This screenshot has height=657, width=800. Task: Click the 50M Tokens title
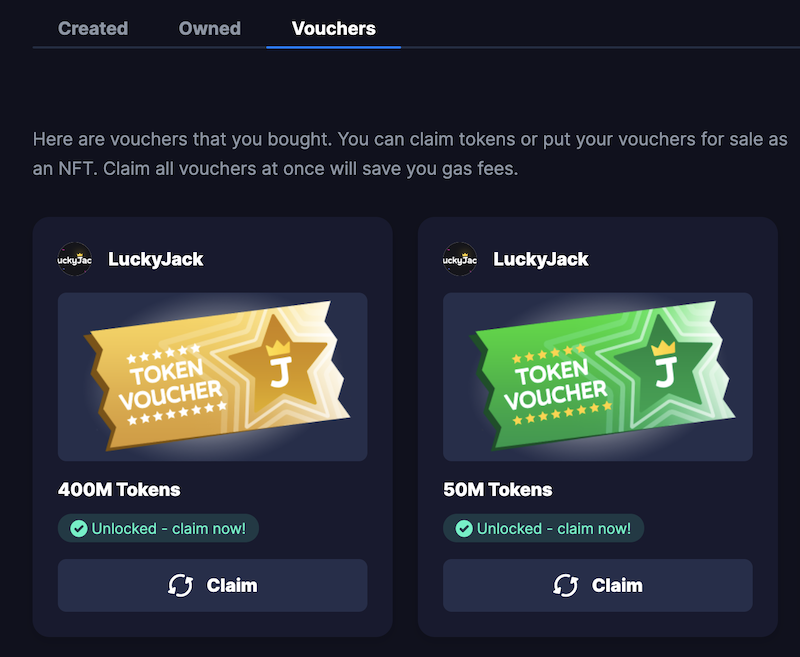497,490
